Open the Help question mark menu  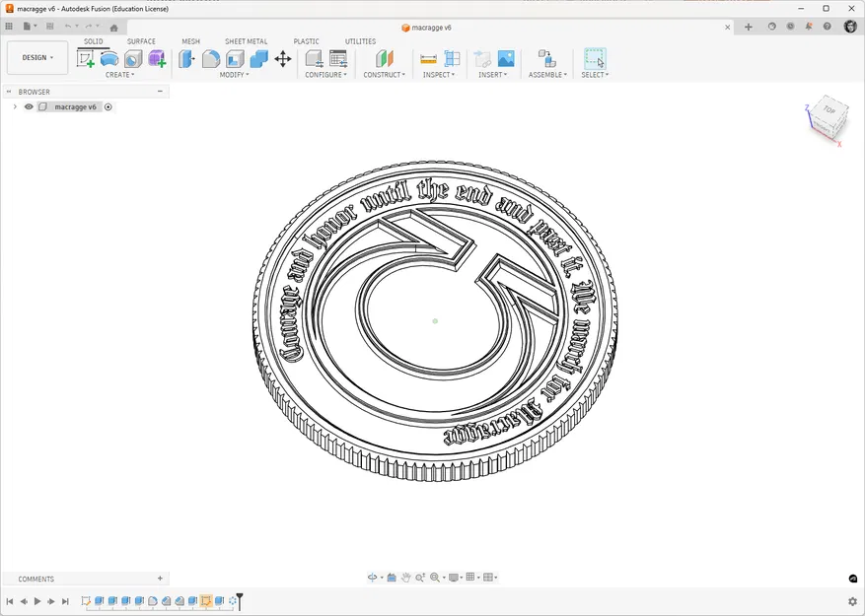click(827, 27)
